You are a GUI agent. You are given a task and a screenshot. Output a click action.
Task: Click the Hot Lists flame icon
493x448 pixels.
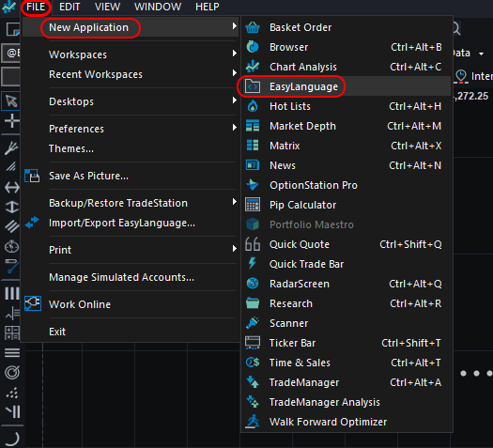(x=253, y=106)
